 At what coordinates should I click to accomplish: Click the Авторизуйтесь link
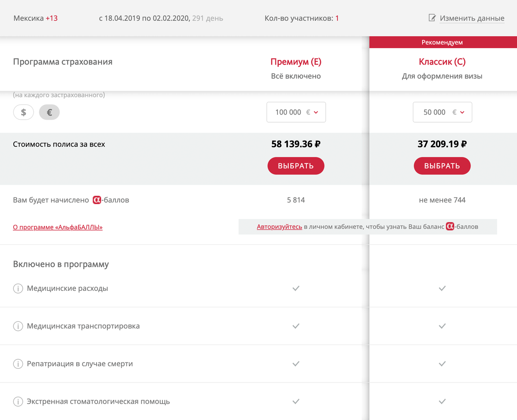(x=279, y=226)
